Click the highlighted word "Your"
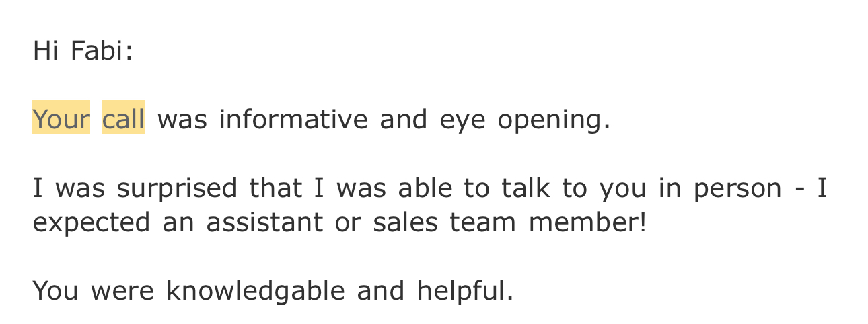The image size is (868, 324). (x=61, y=120)
